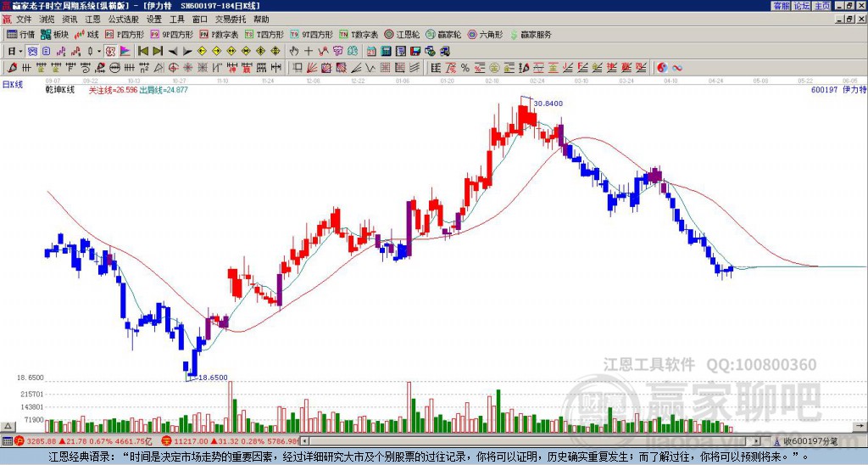
Task: Click the 板块 toolbar button
Action: point(55,34)
